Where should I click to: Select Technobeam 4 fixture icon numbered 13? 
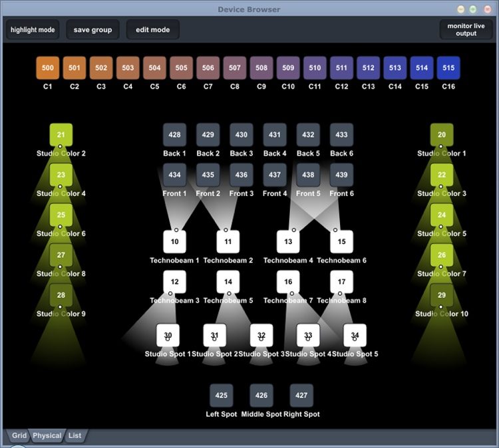(288, 242)
